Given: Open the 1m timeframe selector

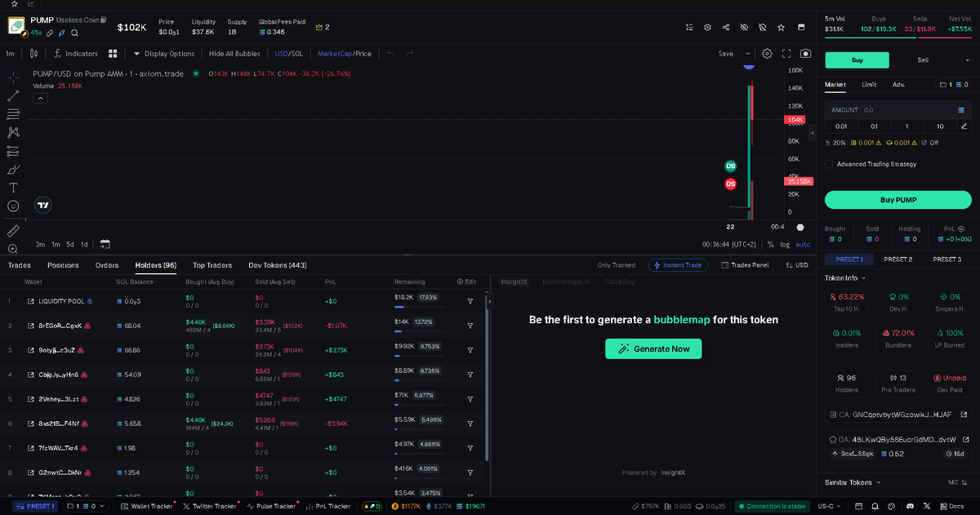Looking at the screenshot, I should 11,54.
